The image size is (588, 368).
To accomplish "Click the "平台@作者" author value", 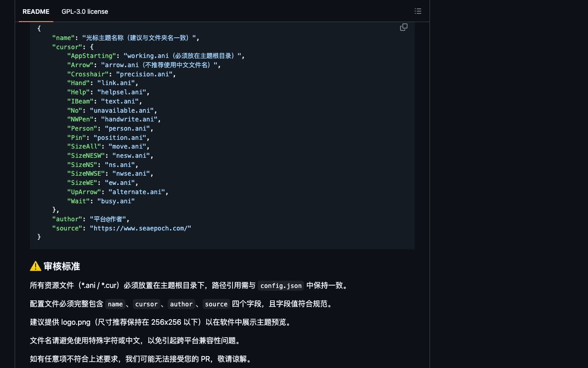I will point(108,219).
